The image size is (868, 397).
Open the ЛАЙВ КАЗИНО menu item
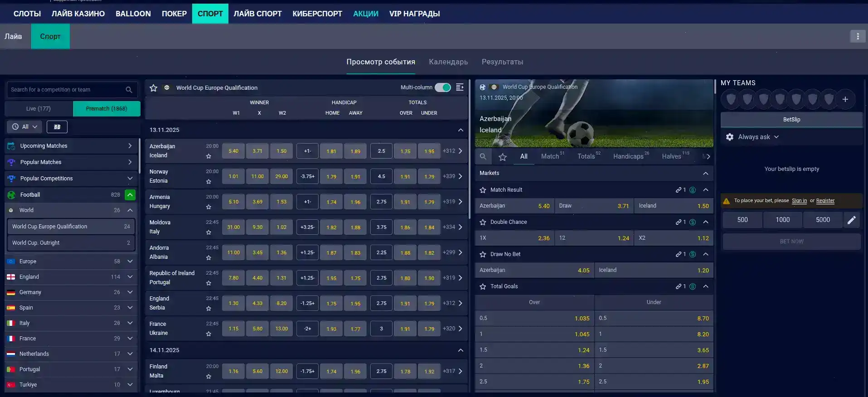(x=78, y=14)
